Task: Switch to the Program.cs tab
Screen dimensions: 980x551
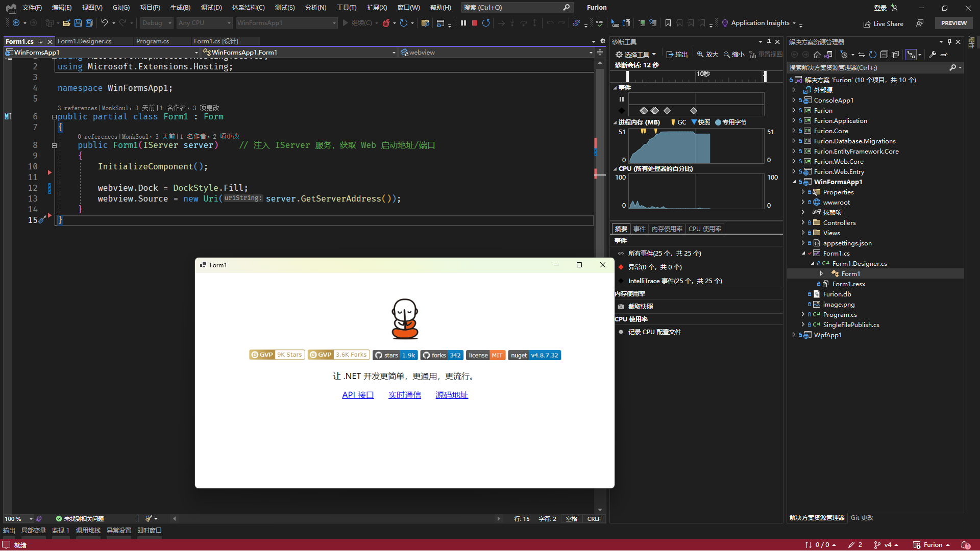Action: coord(152,41)
